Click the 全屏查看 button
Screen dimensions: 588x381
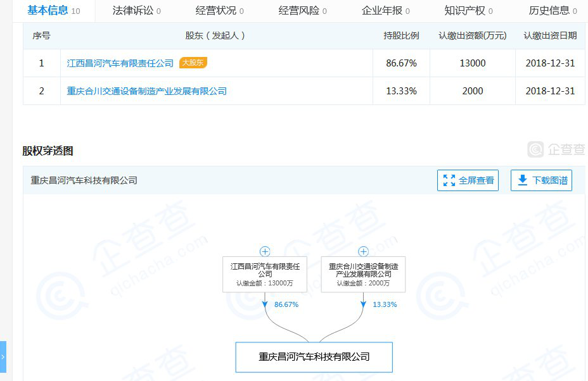(x=468, y=180)
